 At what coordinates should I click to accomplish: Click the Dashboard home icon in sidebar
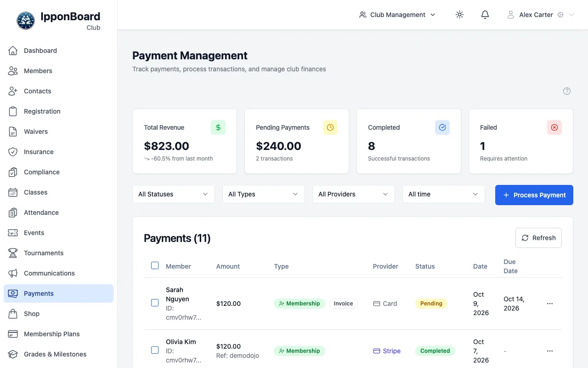coord(13,51)
